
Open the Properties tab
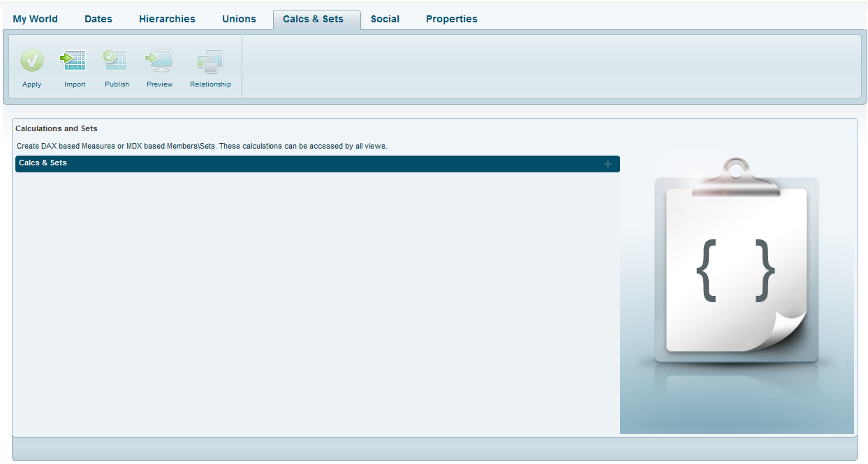(452, 19)
